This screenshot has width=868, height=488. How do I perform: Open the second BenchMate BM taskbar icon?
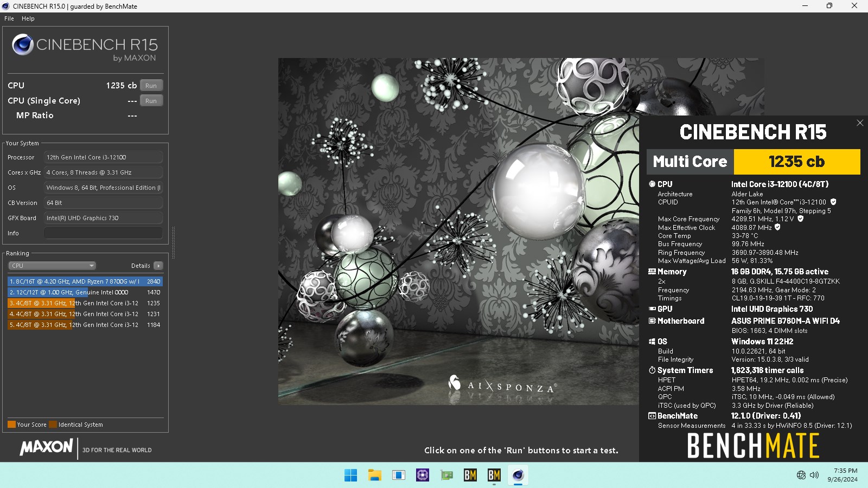click(x=494, y=475)
